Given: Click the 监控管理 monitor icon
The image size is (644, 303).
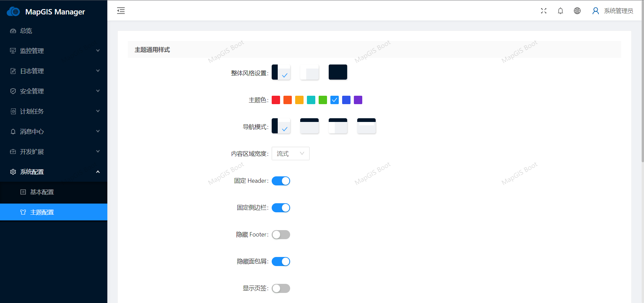Looking at the screenshot, I should (13, 51).
